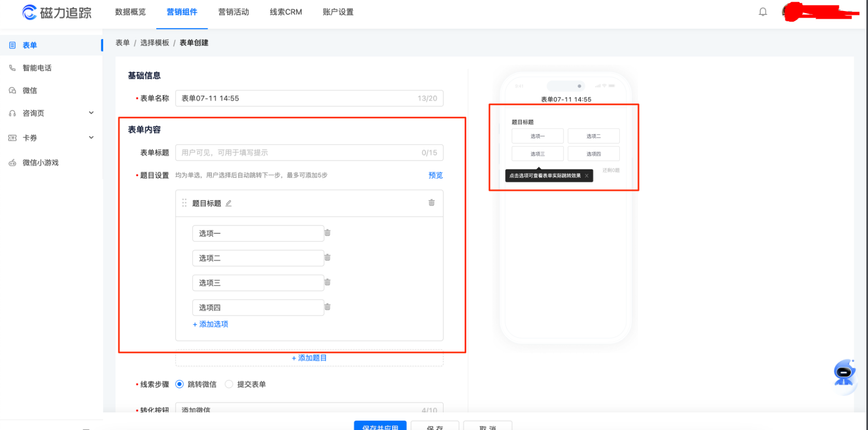Edit 题目标题 with pencil icon

coord(228,203)
